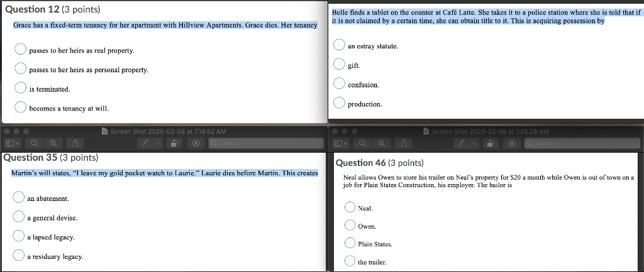644x272 pixels.
Task: Expand highlight options in 7.26.28 AM window
Action: [474, 143]
